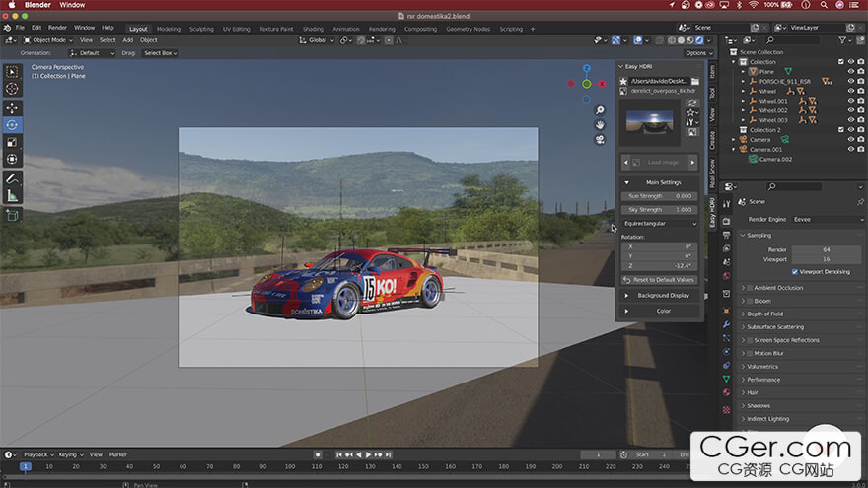Select the Transform tool
The height and width of the screenshot is (488, 868).
click(x=12, y=160)
